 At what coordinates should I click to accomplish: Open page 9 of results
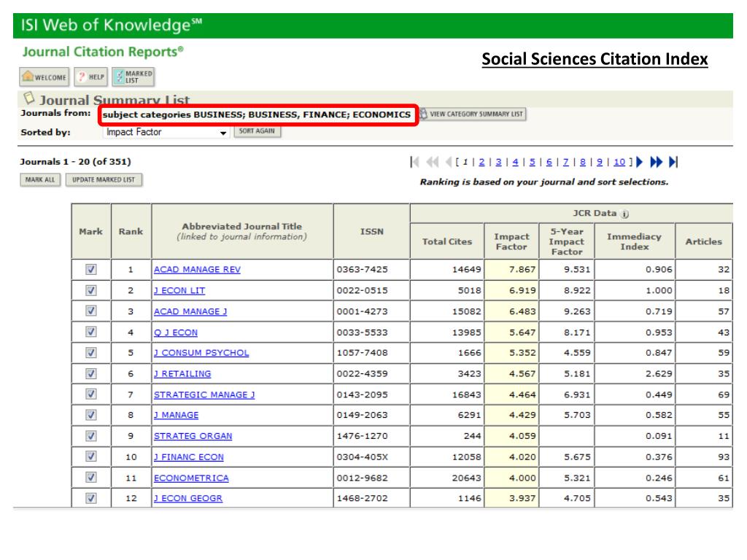(600, 163)
